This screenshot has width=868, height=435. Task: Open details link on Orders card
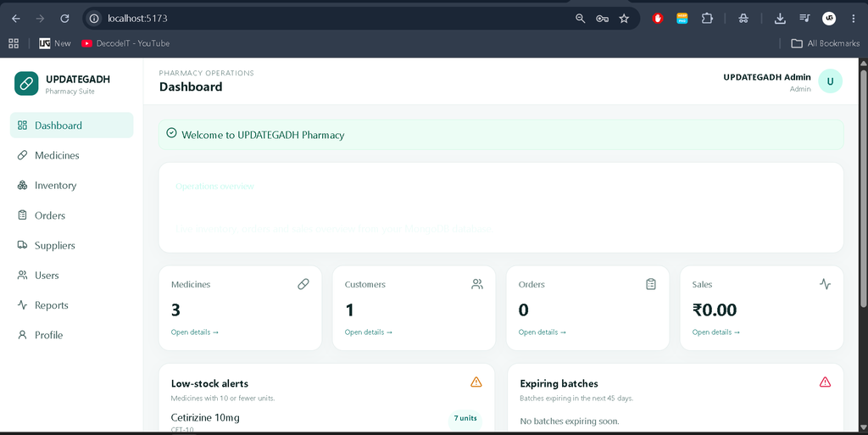542,332
